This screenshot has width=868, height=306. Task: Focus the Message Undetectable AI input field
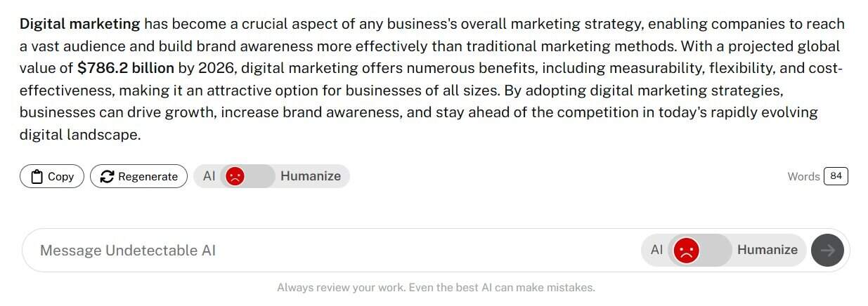click(281, 250)
